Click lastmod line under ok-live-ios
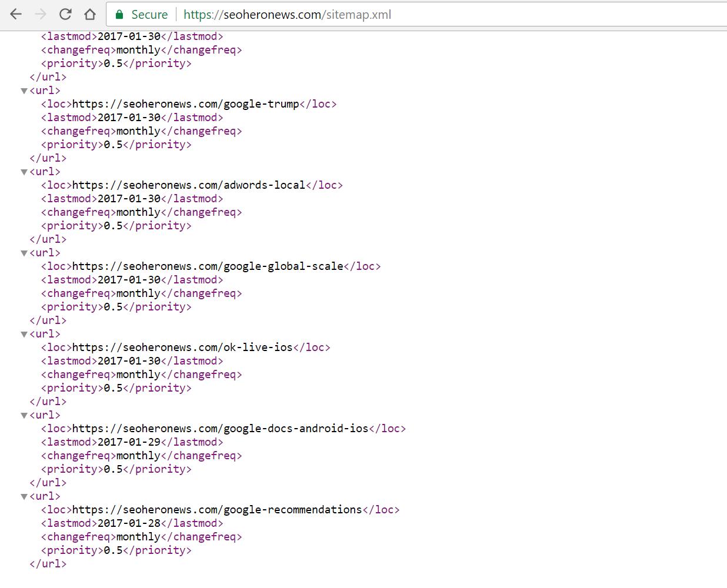Viewport: 727px width, 588px height. pyautogui.click(x=132, y=361)
